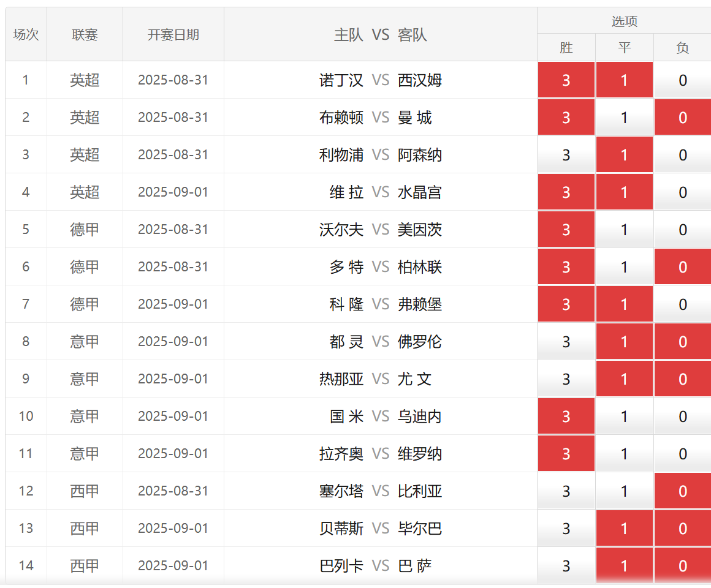Viewport: 711px width, 588px height.
Task: Select loss (0) for 沃尔夫 VS 美因茨
Action: [683, 230]
